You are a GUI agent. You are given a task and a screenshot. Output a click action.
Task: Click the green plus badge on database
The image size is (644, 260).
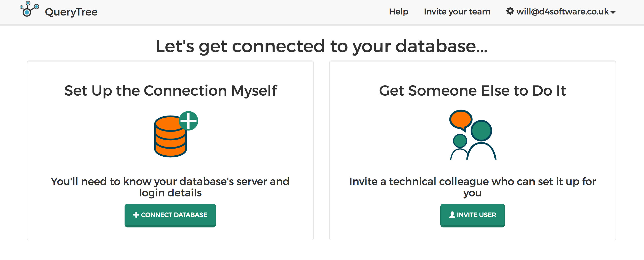(x=189, y=121)
